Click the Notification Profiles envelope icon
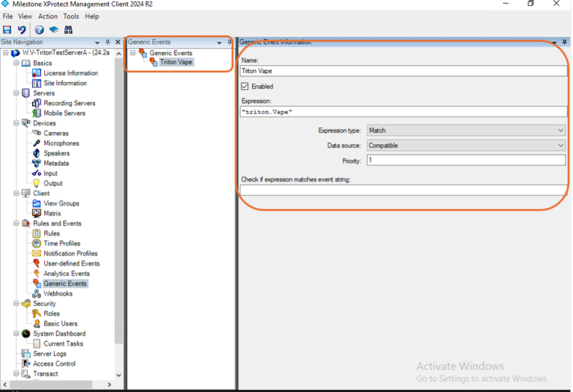The image size is (573, 392). pos(37,254)
